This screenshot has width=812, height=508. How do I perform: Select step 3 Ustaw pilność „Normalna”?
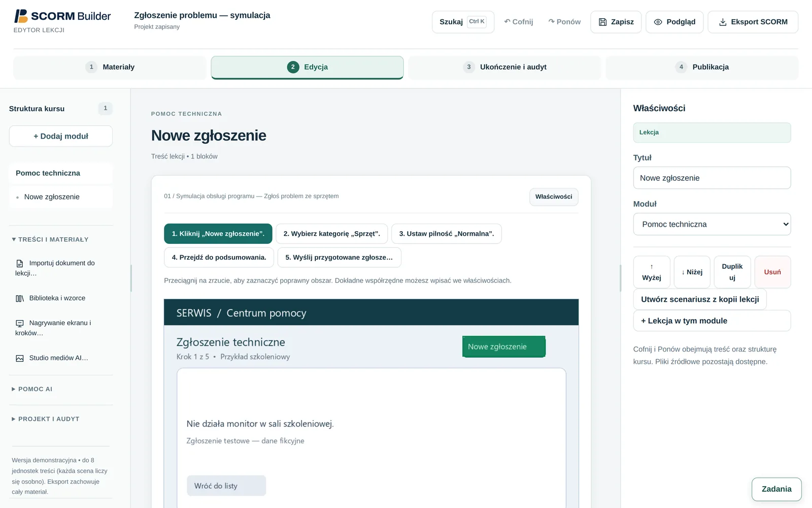[447, 234]
